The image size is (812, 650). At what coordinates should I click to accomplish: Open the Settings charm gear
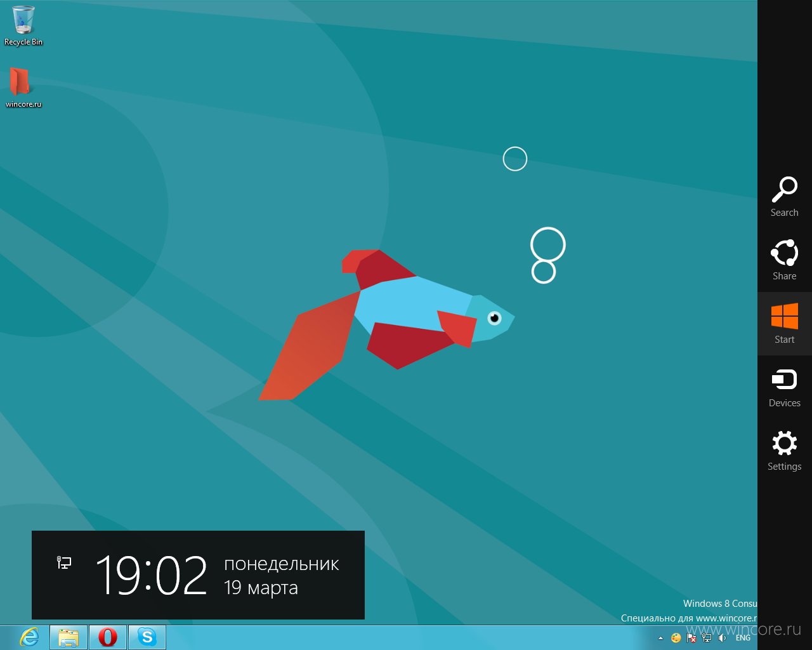785,451
